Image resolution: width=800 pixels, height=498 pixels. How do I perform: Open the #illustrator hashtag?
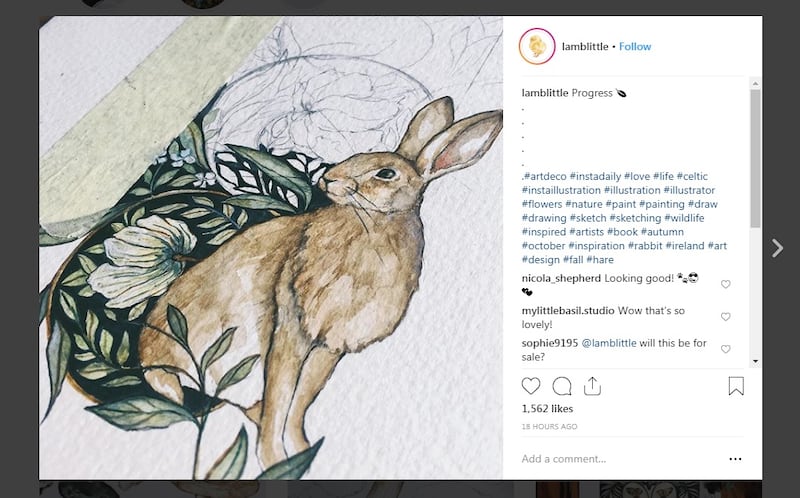(x=689, y=190)
